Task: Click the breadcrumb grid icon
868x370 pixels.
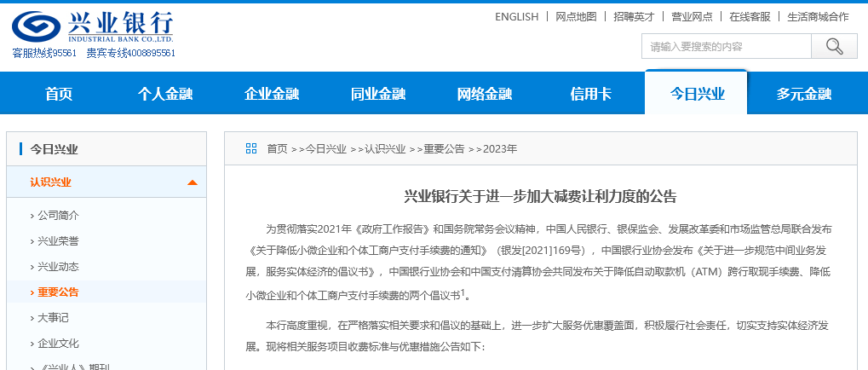Action: 251,148
